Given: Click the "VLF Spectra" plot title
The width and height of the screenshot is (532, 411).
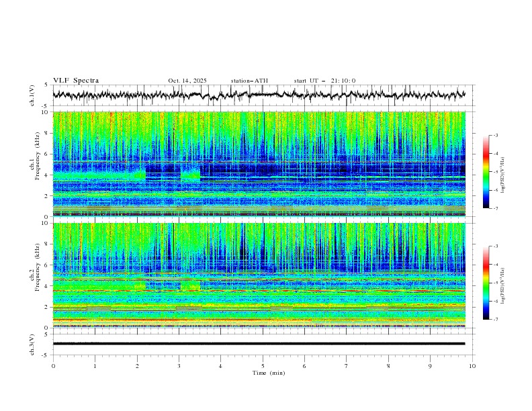Looking at the screenshot, I should click(76, 81).
